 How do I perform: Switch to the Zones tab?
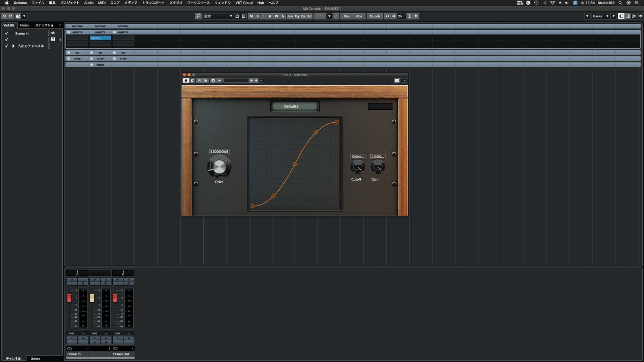tap(35, 358)
